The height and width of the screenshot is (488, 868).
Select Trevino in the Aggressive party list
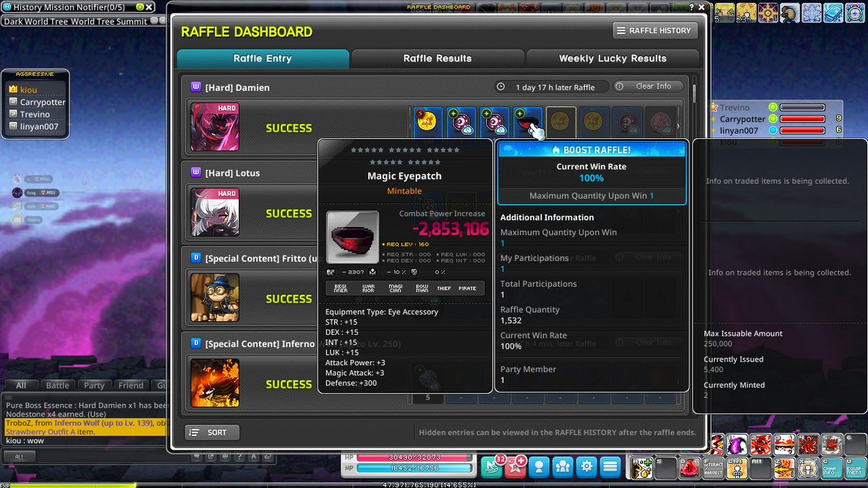coord(35,114)
